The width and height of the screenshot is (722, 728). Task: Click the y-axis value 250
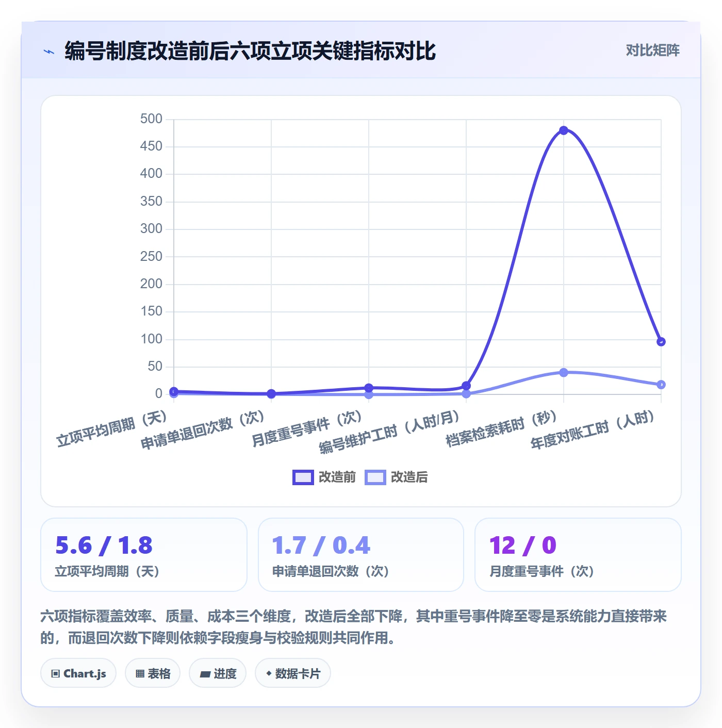pyautogui.click(x=151, y=256)
